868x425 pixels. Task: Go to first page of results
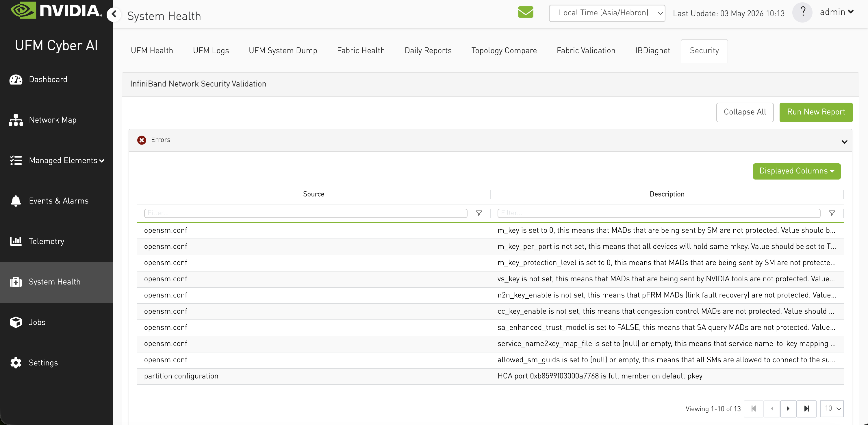[x=754, y=409]
